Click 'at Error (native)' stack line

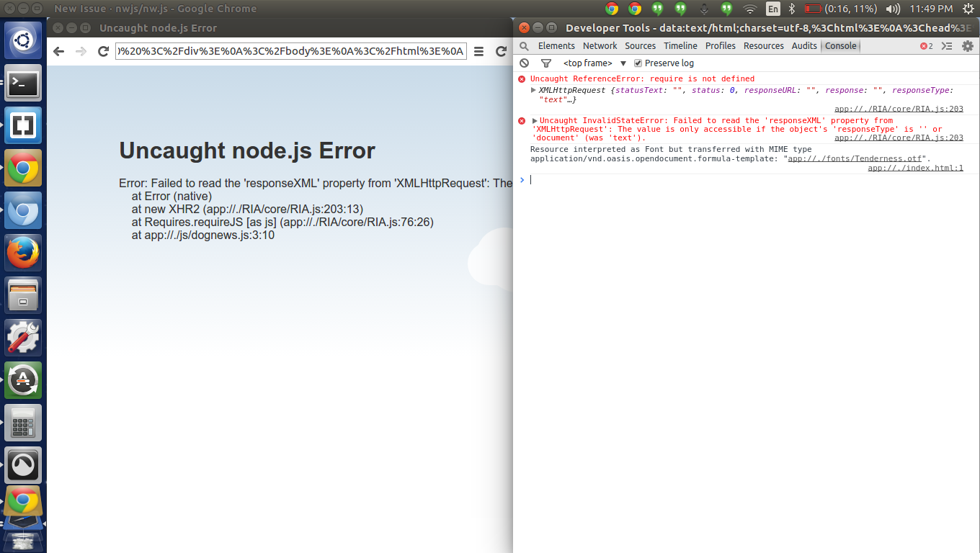click(171, 197)
